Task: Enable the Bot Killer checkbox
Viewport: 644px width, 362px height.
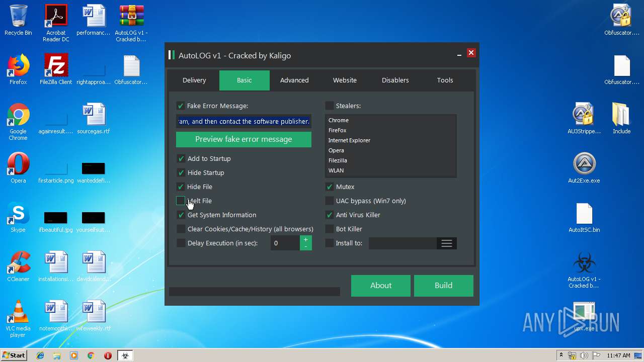Action: pyautogui.click(x=329, y=229)
